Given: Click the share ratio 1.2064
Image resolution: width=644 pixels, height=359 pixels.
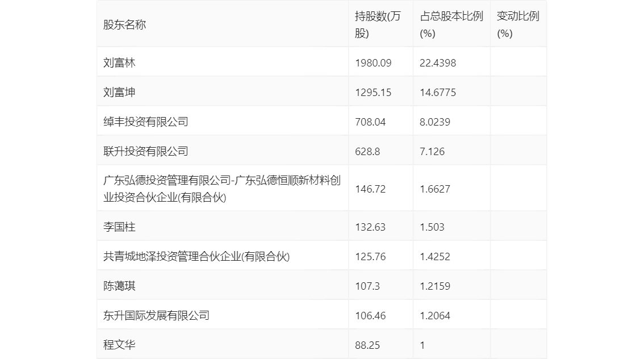Looking at the screenshot, I should click(435, 316).
